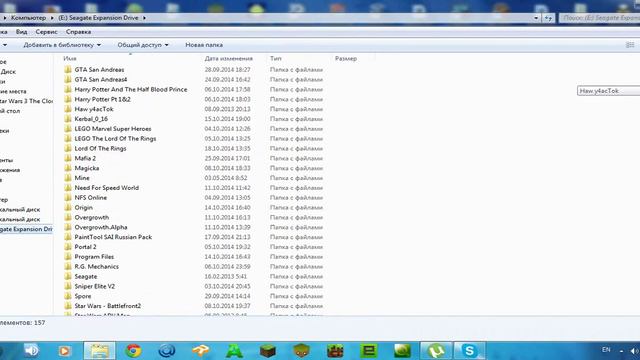Open the Справка menu
The width and height of the screenshot is (640, 360).
pyautogui.click(x=78, y=32)
